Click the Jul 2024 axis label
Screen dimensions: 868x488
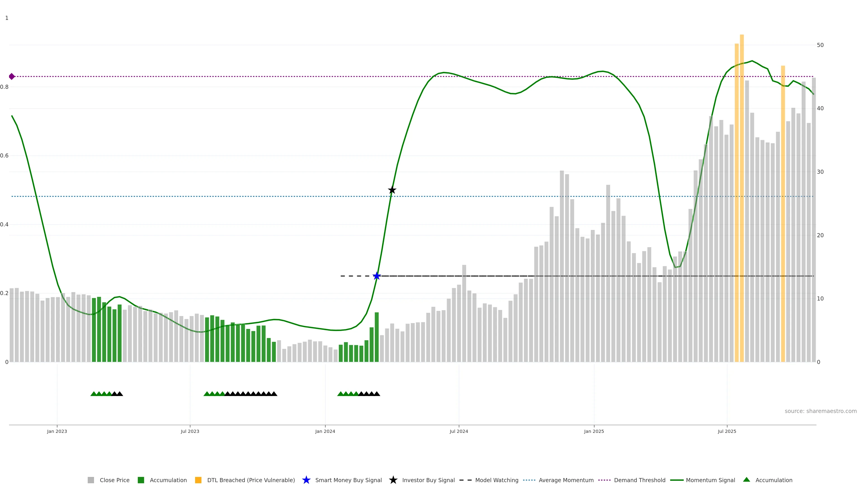coord(459,431)
